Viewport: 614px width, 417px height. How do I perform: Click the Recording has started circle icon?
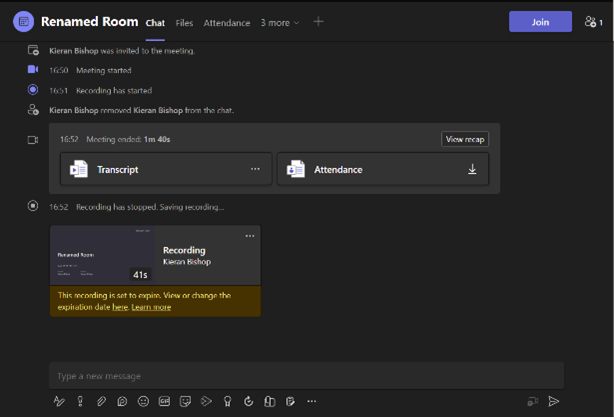33,90
